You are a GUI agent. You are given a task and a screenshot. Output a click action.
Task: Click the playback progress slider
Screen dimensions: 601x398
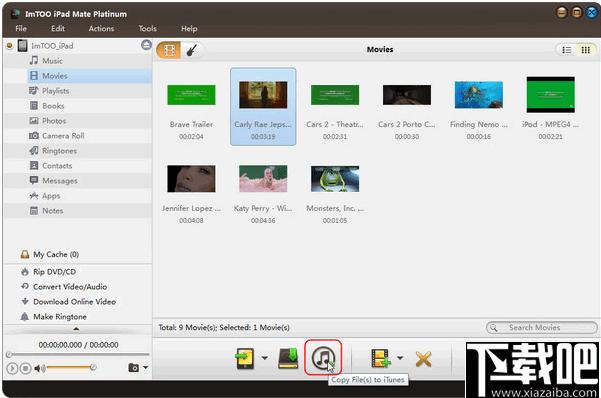78,354
